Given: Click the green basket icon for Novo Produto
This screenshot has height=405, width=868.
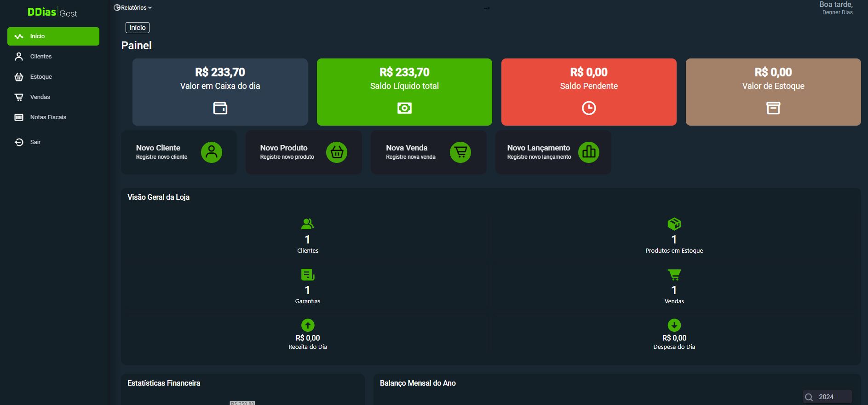Looking at the screenshot, I should click(337, 152).
